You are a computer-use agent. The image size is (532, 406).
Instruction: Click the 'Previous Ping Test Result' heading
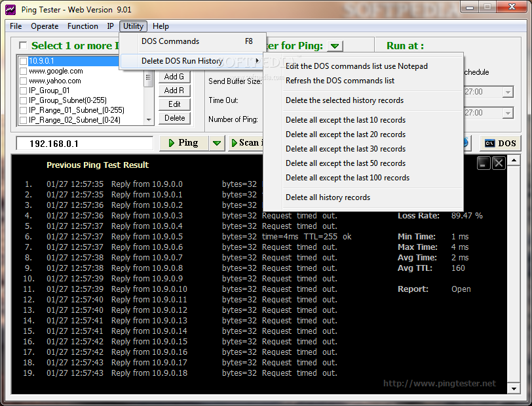[x=98, y=165]
